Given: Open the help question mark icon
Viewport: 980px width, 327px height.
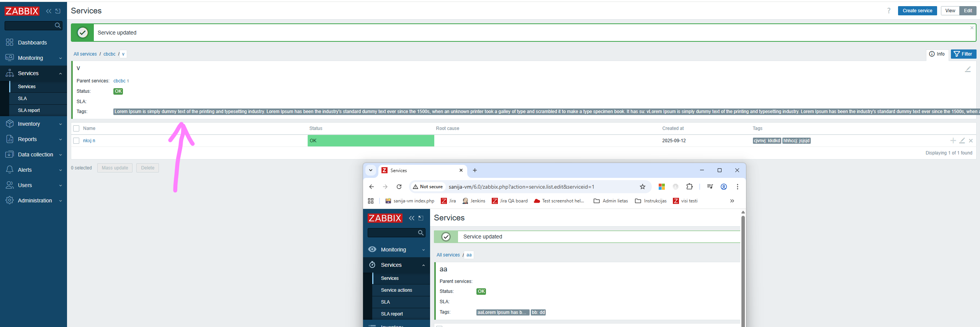Looking at the screenshot, I should pyautogui.click(x=888, y=11).
